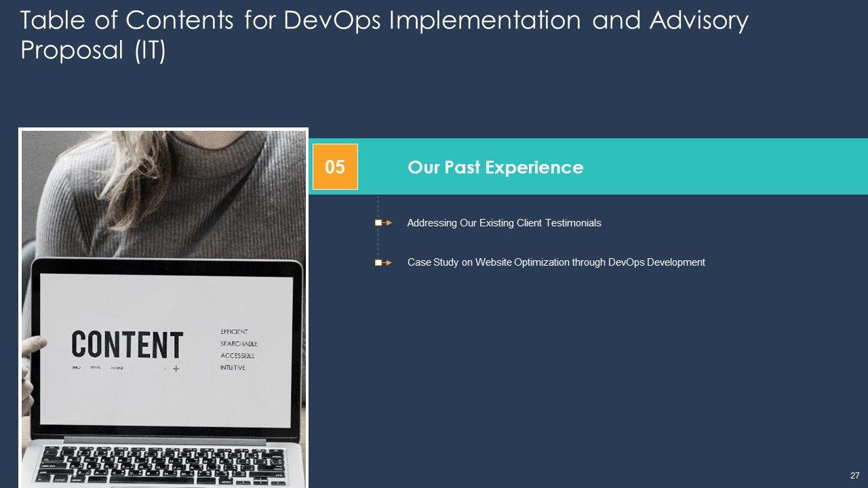Click the gray sweater in the photo

224,197
